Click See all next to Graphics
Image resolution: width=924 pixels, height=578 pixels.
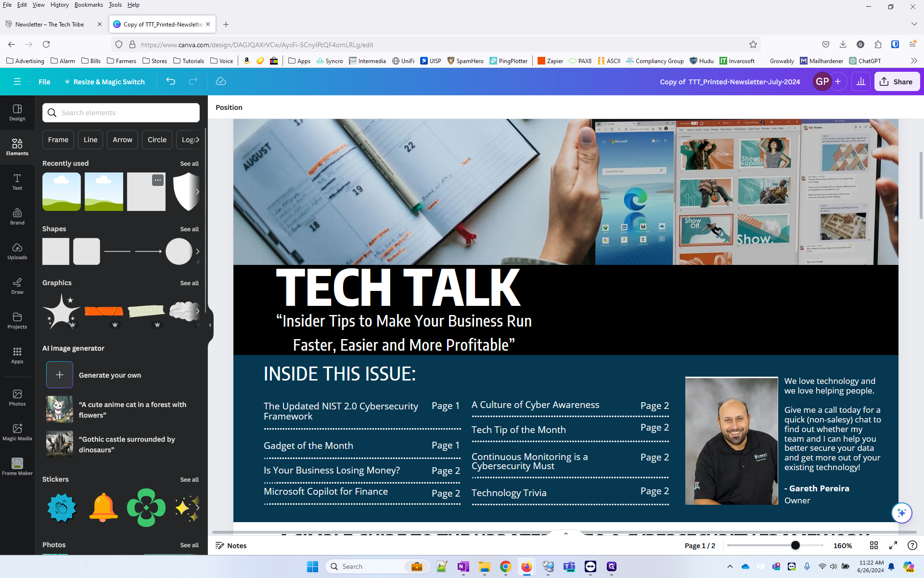[x=189, y=283]
